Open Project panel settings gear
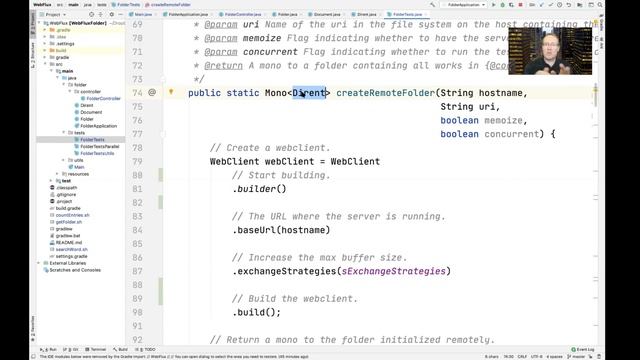Viewport: 640px width, 360px height. (111, 14)
